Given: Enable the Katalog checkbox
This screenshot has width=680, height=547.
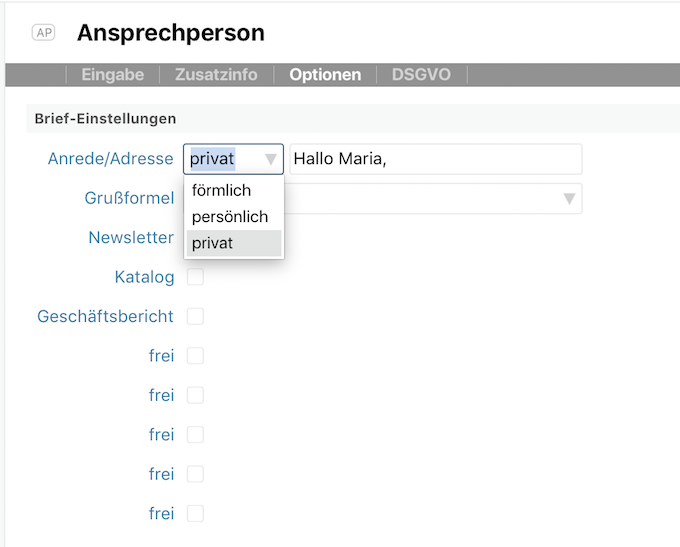Looking at the screenshot, I should [x=195, y=277].
